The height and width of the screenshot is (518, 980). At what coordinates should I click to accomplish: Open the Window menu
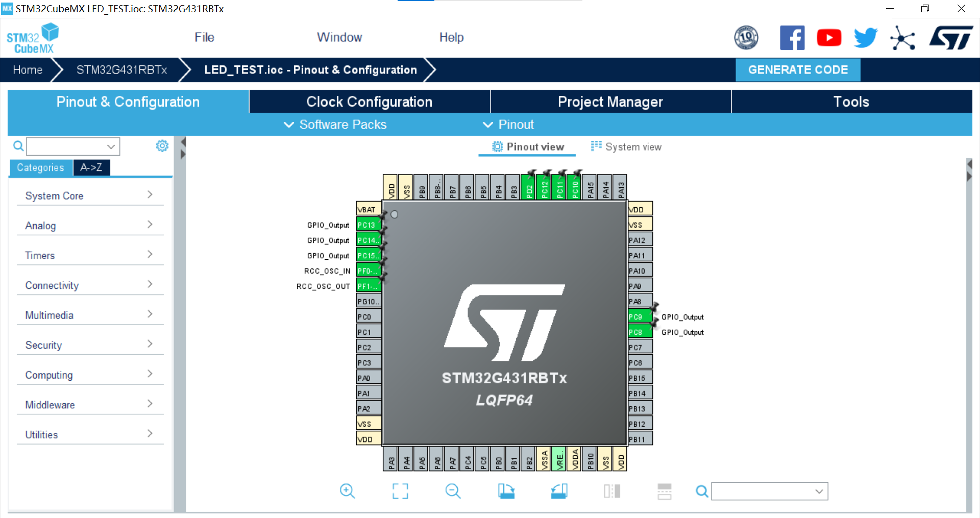[339, 37]
